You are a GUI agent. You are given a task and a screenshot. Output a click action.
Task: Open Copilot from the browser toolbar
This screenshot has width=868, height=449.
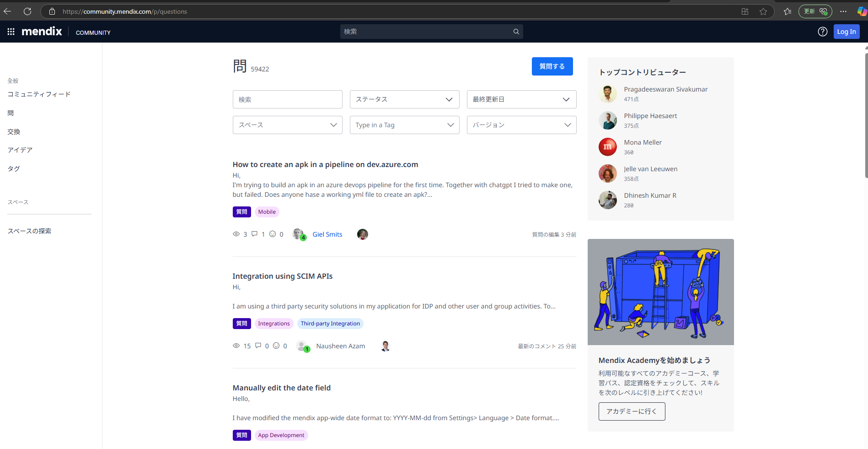(x=863, y=11)
